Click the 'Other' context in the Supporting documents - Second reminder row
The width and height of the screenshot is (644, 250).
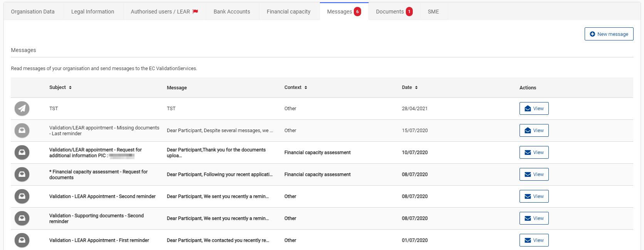[x=290, y=218]
